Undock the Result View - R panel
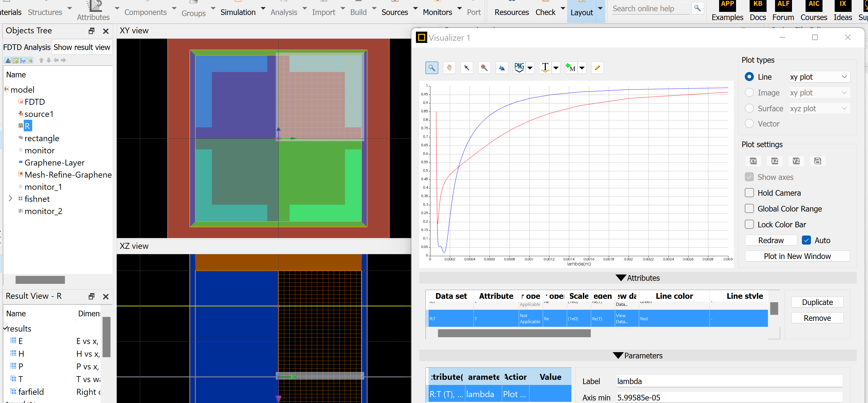The image size is (868, 403). 91,296
